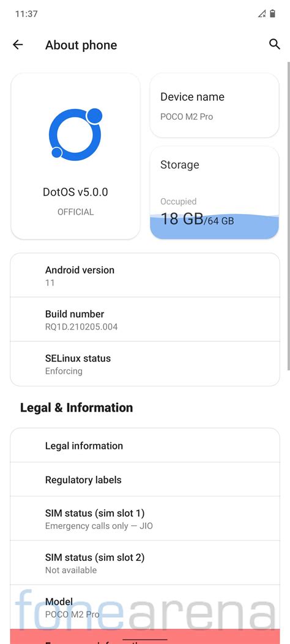Screen dimensions: 290x644
Task: Open the SELinux status entry
Action: [x=145, y=364]
